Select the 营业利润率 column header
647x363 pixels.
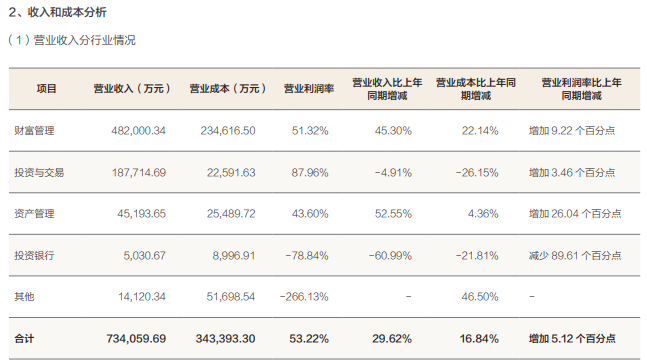point(309,89)
